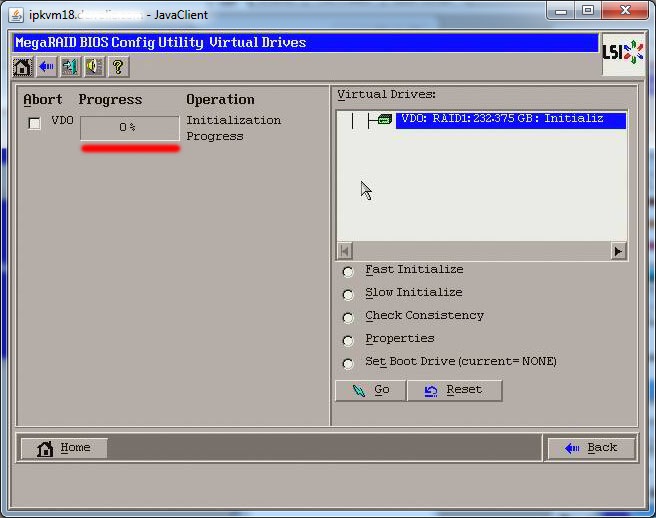This screenshot has width=656, height=518.
Task: Click the 0% initialization progress bar
Action: click(130, 128)
